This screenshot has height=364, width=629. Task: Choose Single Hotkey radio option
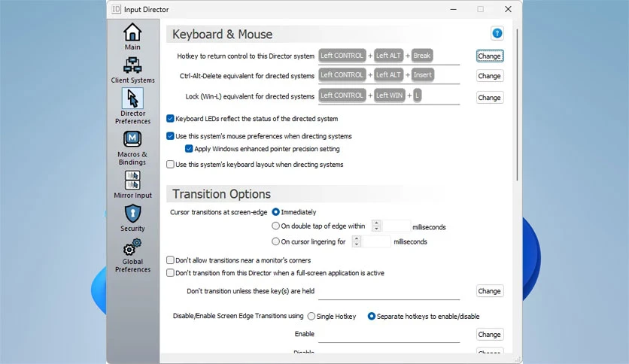coord(311,317)
